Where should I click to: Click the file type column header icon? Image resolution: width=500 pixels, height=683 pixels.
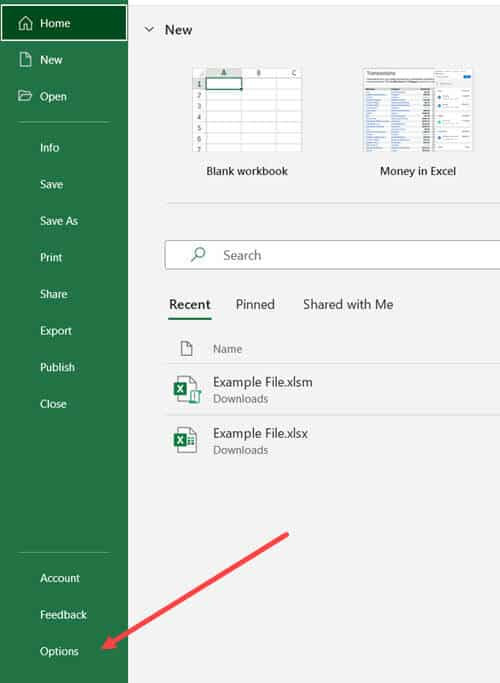pyautogui.click(x=186, y=348)
